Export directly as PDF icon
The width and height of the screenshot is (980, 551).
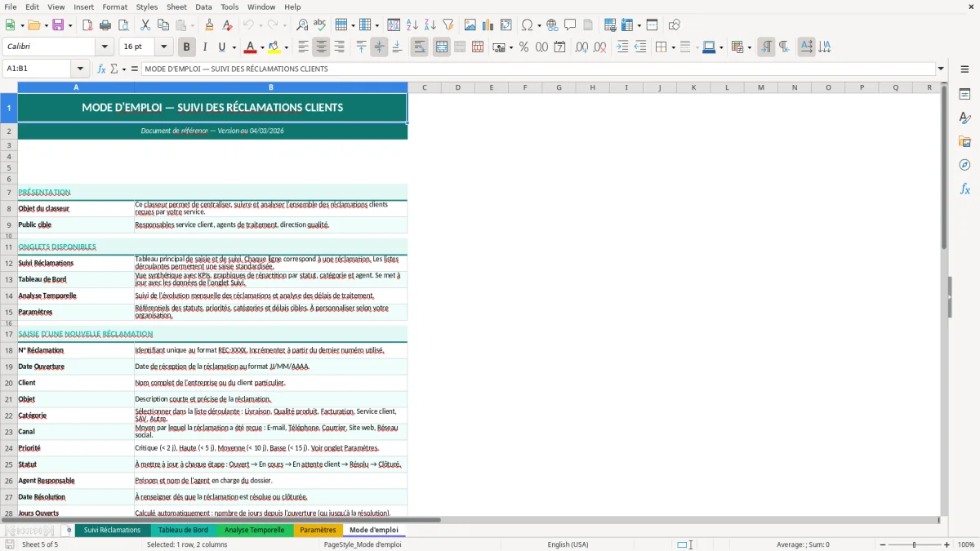tap(87, 25)
